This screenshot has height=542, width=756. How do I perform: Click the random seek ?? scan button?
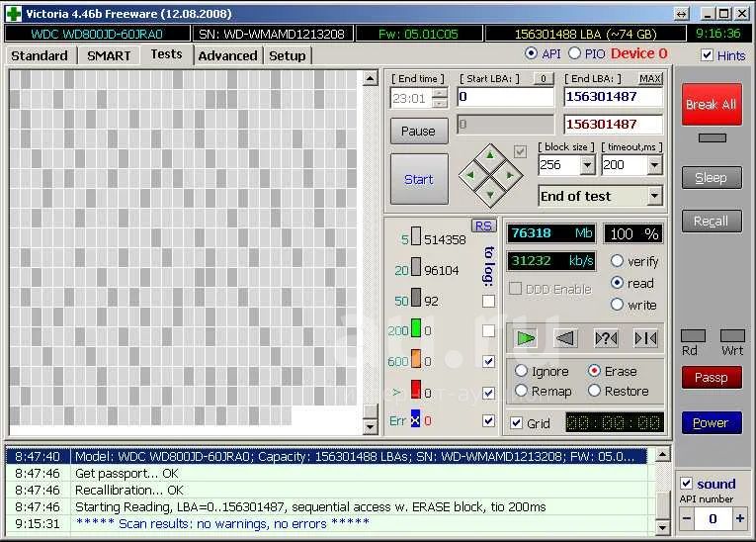coord(606,338)
